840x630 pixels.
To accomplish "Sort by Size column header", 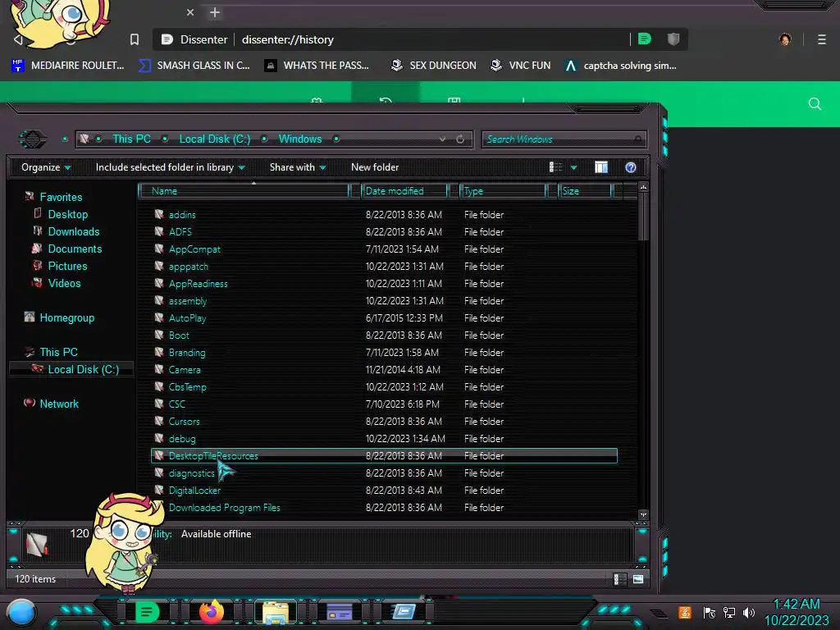I will (x=585, y=190).
